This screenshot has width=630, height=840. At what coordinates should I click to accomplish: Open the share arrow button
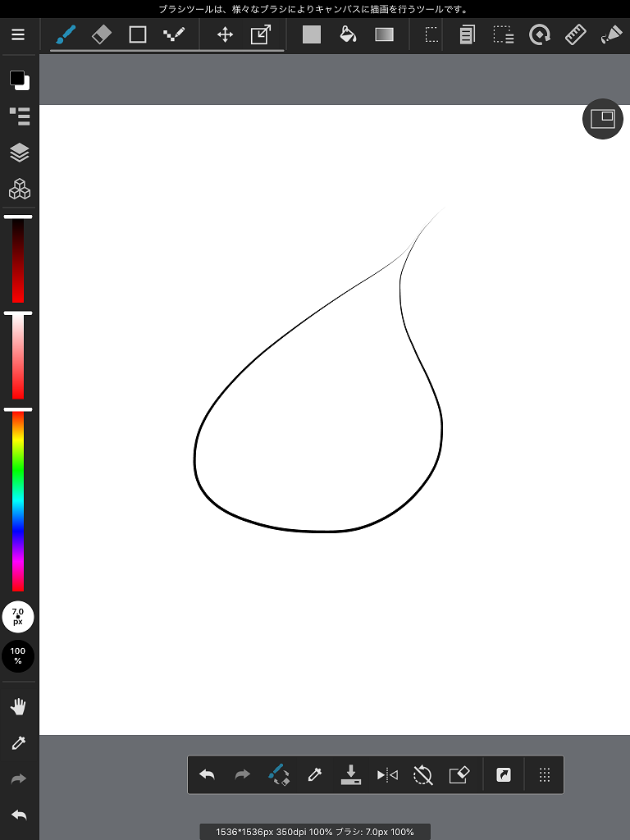tap(504, 774)
